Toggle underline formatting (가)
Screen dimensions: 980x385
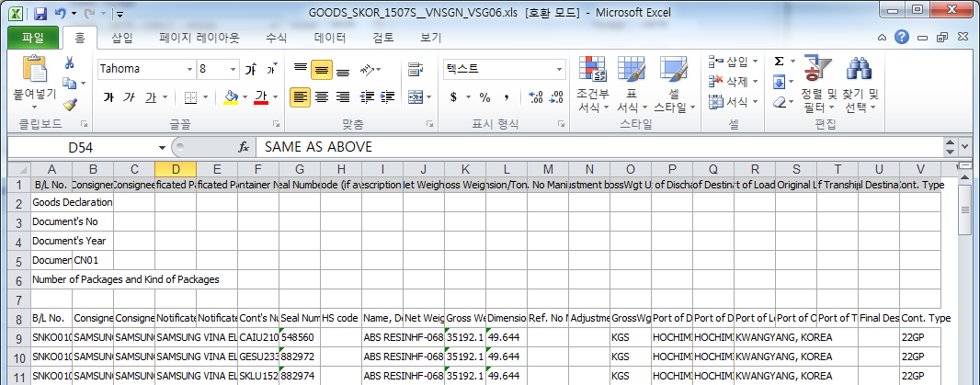pyautogui.click(x=152, y=97)
